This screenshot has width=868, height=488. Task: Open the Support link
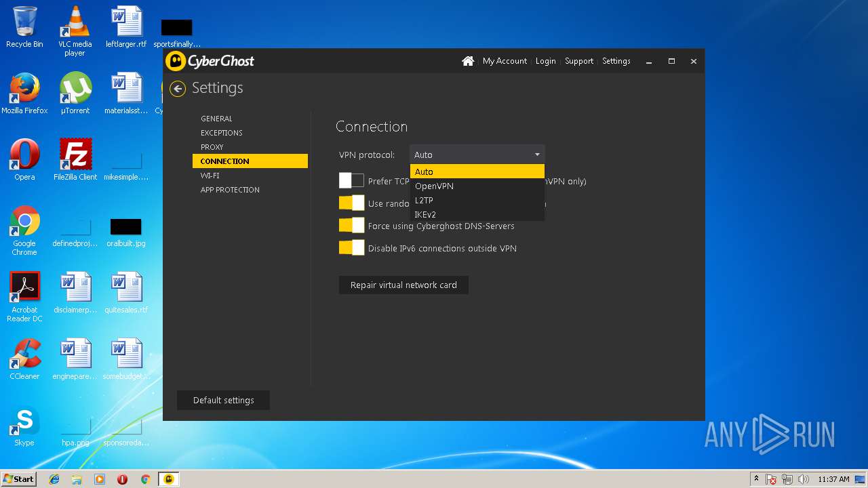click(579, 61)
